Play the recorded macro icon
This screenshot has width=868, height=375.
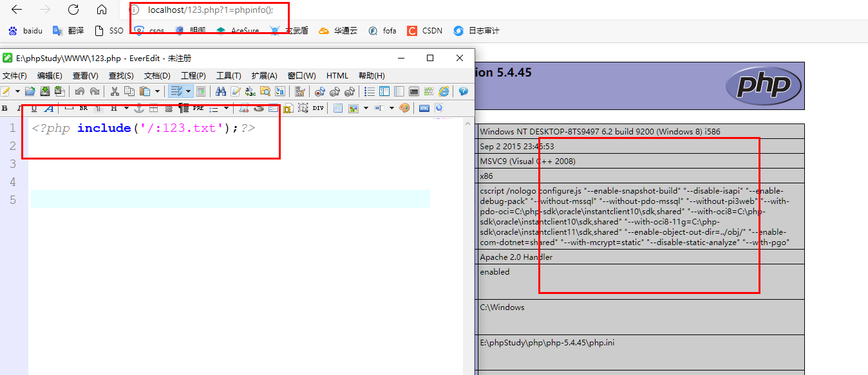[x=335, y=91]
